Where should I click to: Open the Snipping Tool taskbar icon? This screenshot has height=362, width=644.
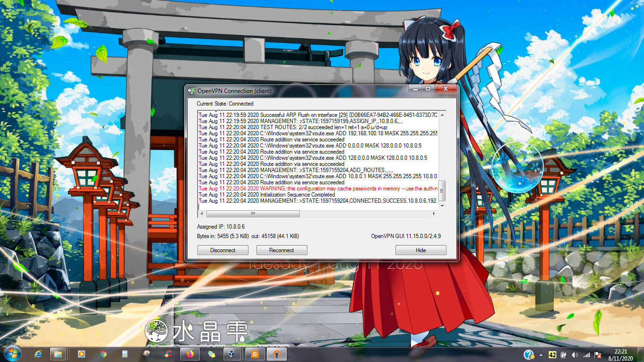click(147, 354)
